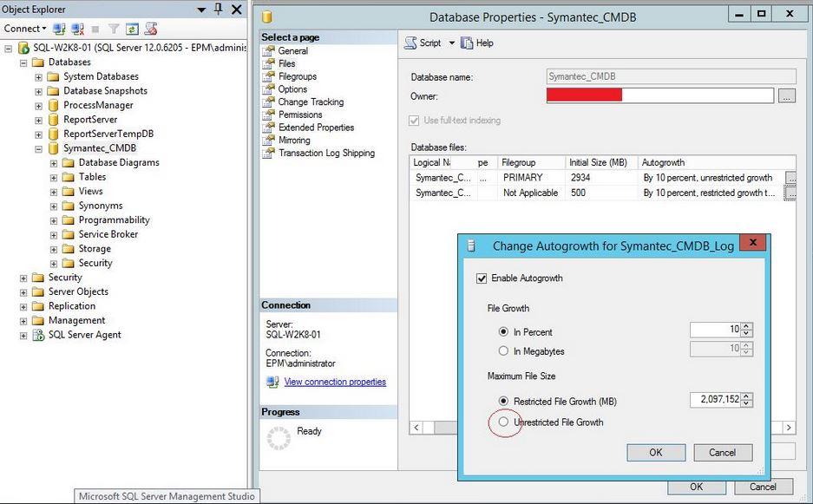Select the In Percent radio button
The width and height of the screenshot is (813, 504).
(x=503, y=331)
